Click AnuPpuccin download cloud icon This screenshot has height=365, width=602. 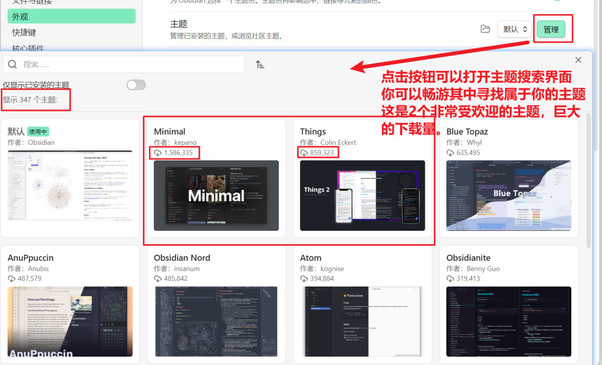point(12,279)
